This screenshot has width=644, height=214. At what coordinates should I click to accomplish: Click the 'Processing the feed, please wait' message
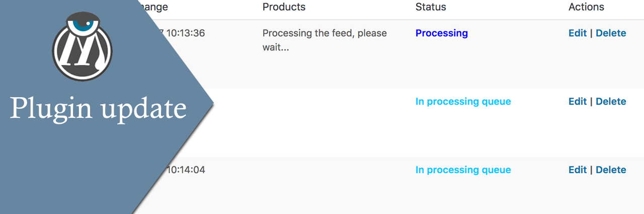pyautogui.click(x=325, y=40)
